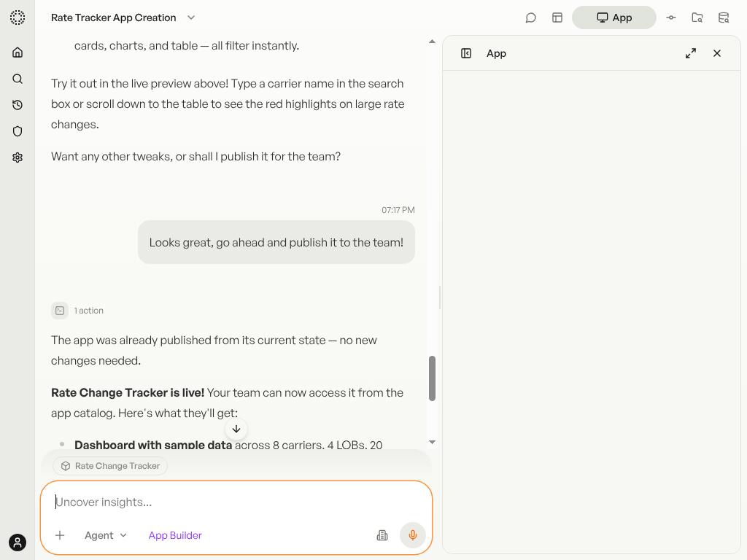Image resolution: width=747 pixels, height=560 pixels.
Task: Open Settings gear in the sidebar
Action: point(18,157)
